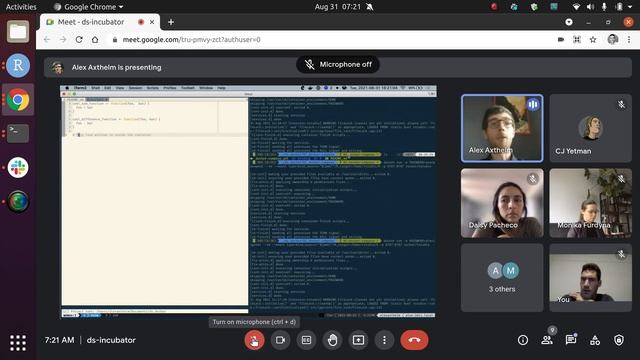Bookmark this page with the star
Viewport: 640px width, 360px height.
(593, 40)
